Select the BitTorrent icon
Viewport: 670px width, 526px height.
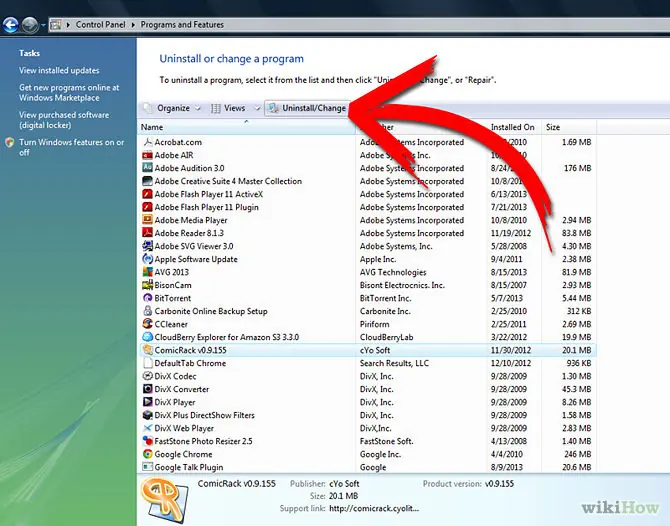pos(147,298)
